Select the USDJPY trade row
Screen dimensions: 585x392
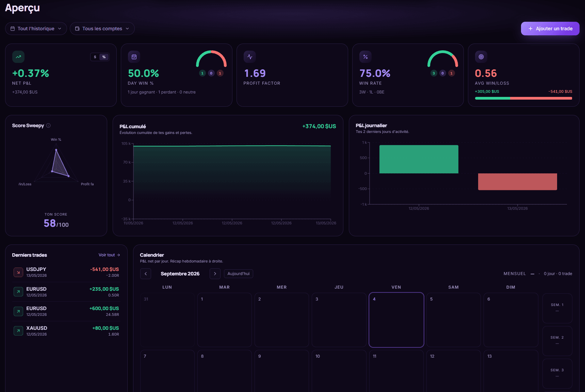66,272
